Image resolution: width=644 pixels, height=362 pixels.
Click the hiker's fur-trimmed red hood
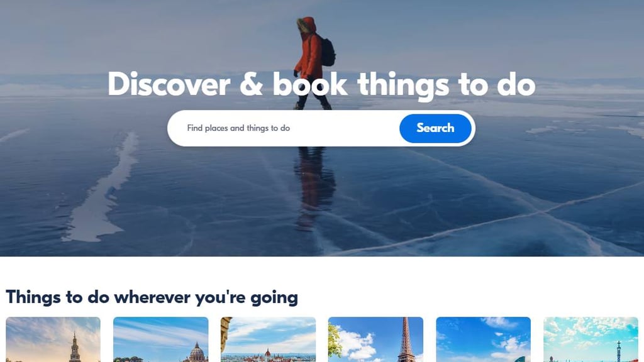[307, 25]
